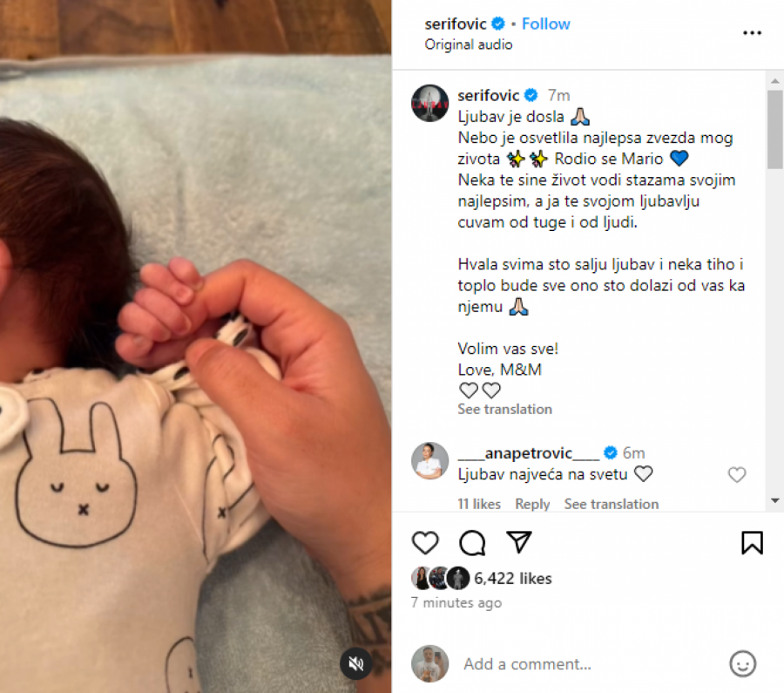
Task: Open the three-dot more options menu
Action: [752, 33]
